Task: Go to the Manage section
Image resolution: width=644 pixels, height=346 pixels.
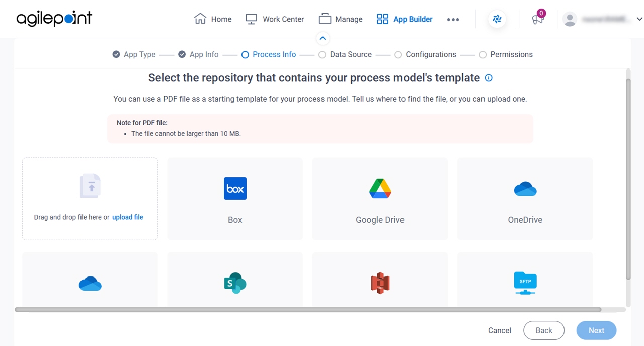Action: point(341,19)
